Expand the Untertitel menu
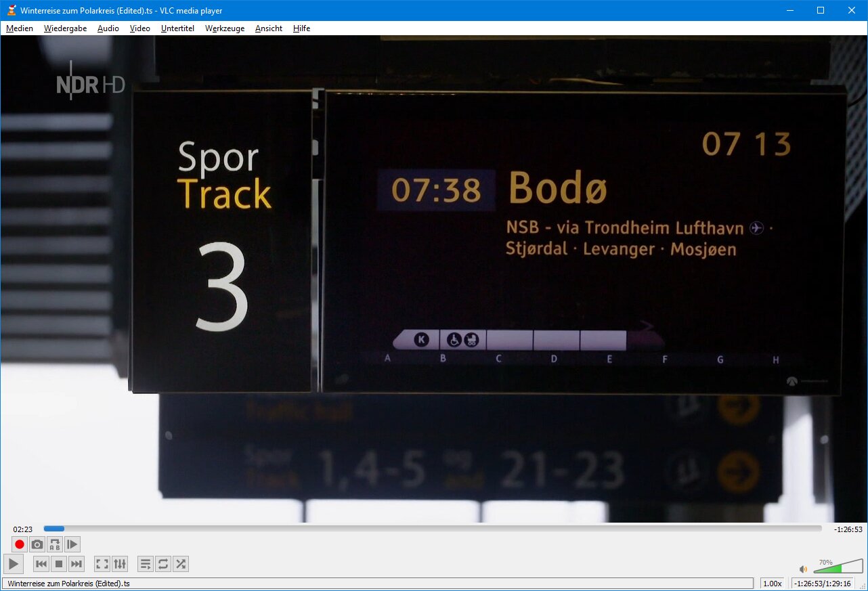Image resolution: width=868 pixels, height=591 pixels. pos(177,28)
